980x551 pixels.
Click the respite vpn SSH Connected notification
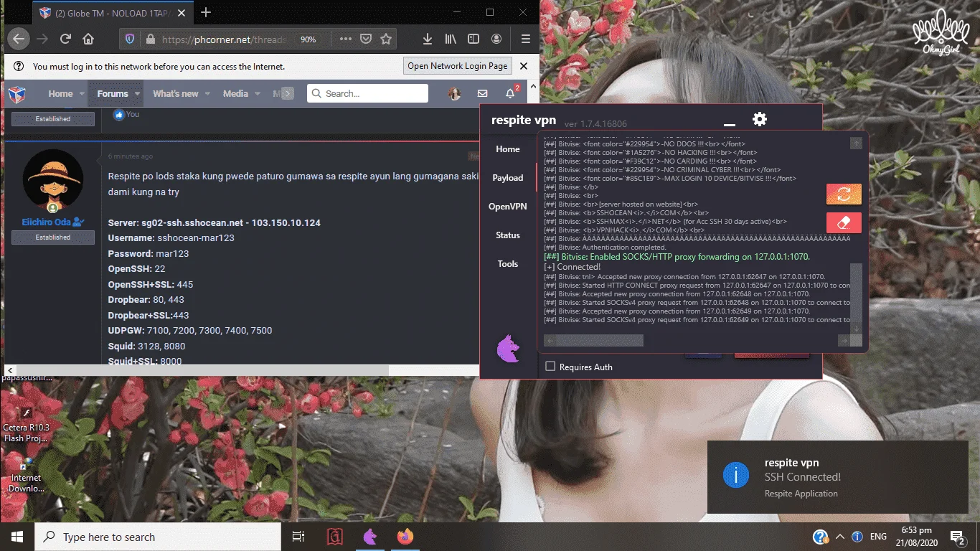pos(837,477)
